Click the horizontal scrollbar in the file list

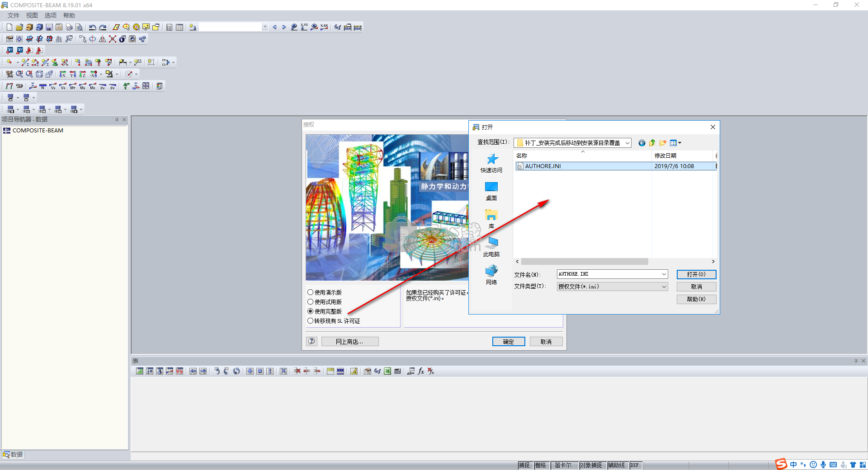(x=585, y=262)
